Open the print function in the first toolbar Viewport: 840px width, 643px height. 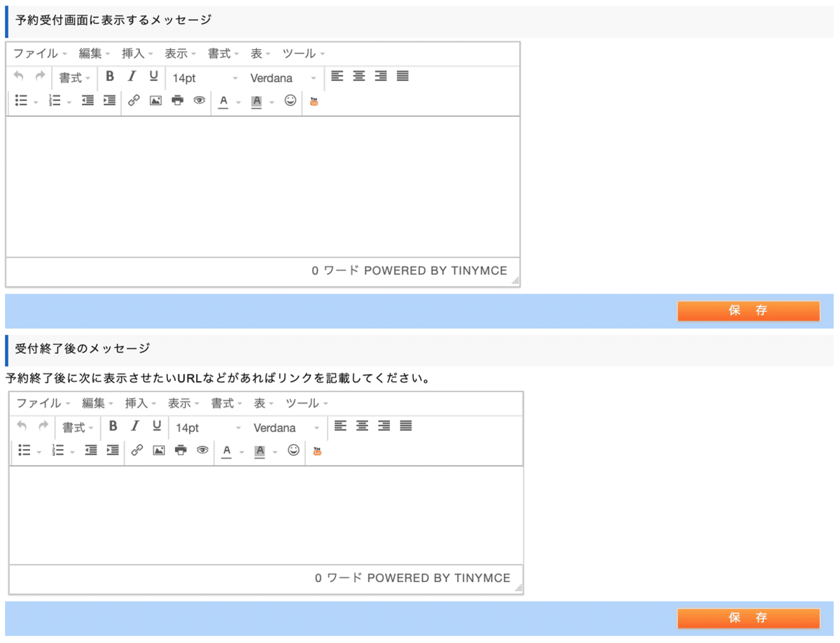(177, 101)
